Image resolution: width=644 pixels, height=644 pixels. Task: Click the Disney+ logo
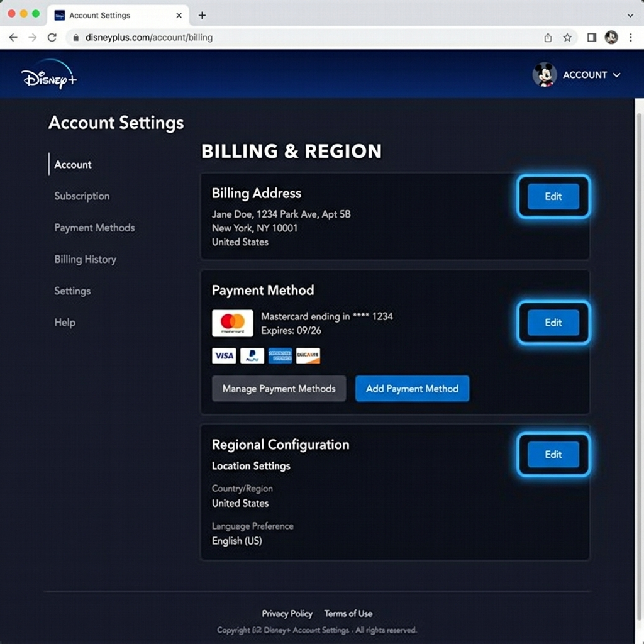click(49, 75)
